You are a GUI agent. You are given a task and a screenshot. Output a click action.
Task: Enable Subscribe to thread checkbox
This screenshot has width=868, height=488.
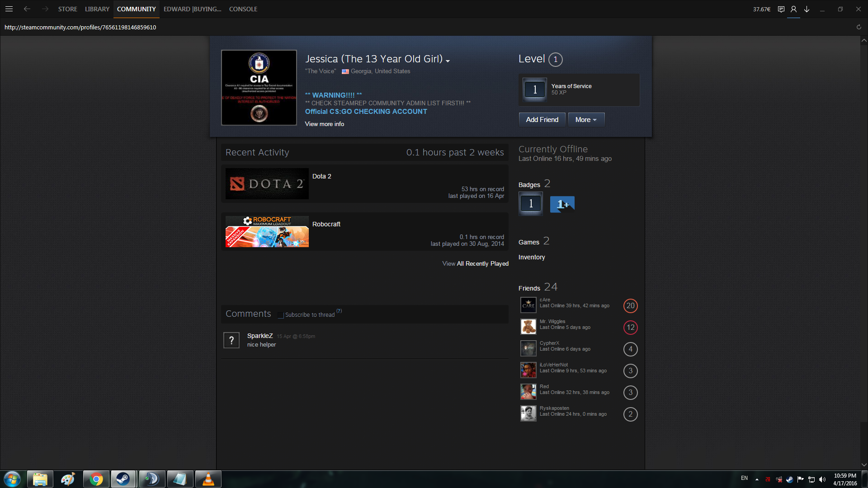(x=281, y=315)
